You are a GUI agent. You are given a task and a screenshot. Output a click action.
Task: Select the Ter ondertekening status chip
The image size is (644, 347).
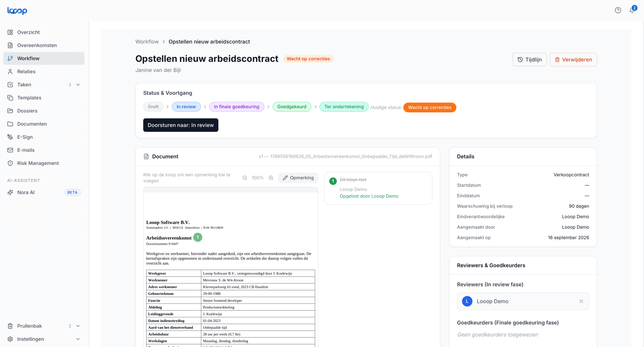click(x=344, y=107)
